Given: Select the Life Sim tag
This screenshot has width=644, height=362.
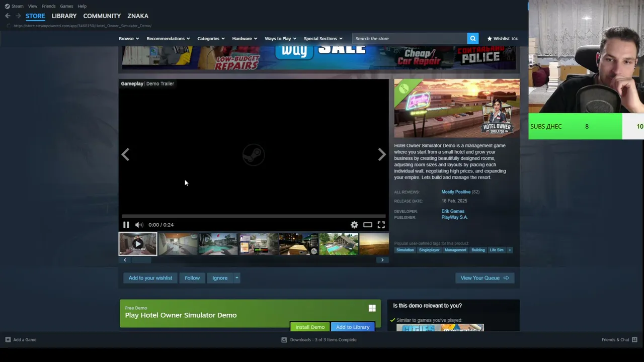Looking at the screenshot, I should 497,250.
